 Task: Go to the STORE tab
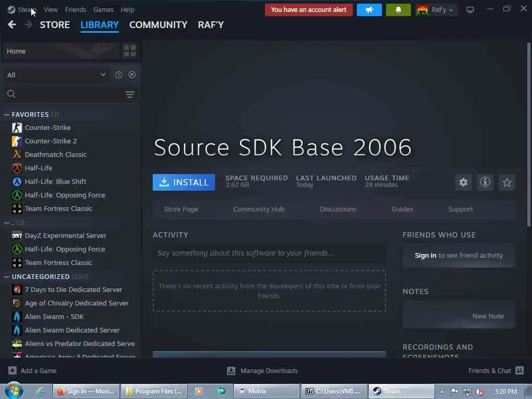click(55, 25)
